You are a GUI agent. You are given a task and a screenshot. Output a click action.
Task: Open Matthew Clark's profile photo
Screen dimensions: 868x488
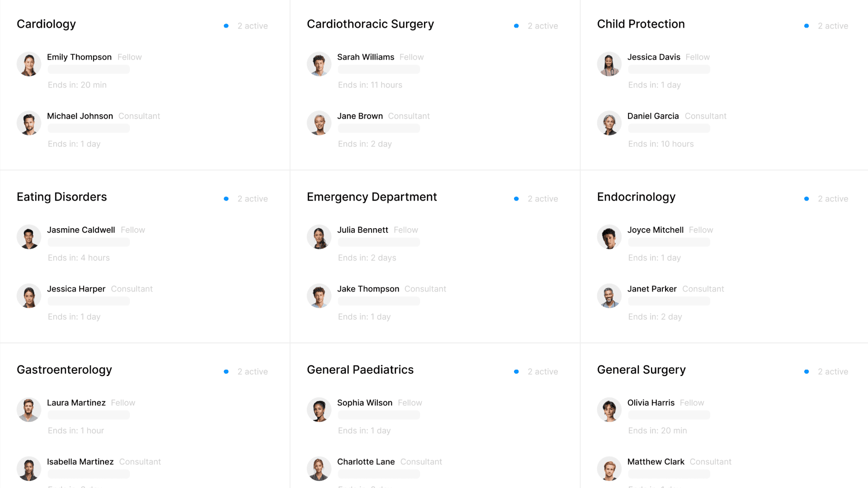[x=609, y=469]
